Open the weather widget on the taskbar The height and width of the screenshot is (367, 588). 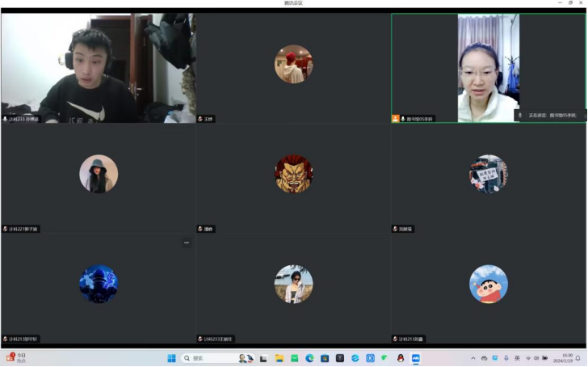click(16, 358)
